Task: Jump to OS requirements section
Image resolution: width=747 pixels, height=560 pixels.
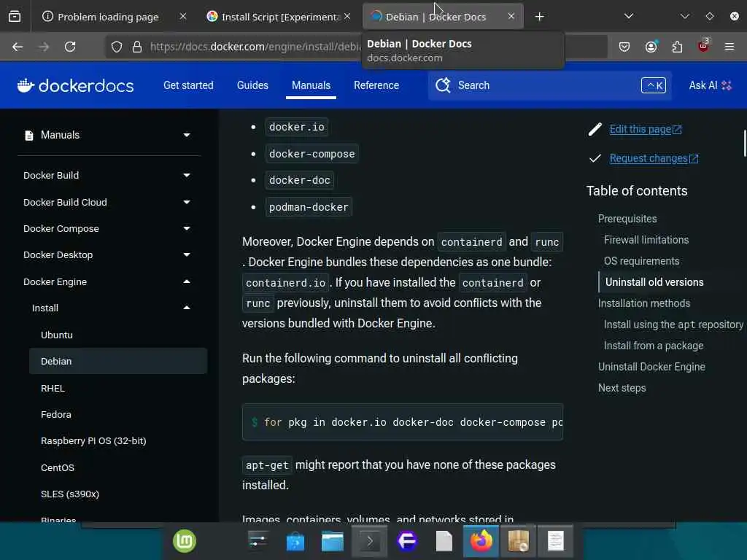Action: (641, 261)
